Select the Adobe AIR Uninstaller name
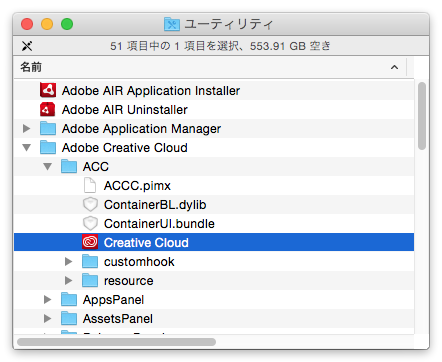Viewport: 442px width, 362px height. point(125,110)
